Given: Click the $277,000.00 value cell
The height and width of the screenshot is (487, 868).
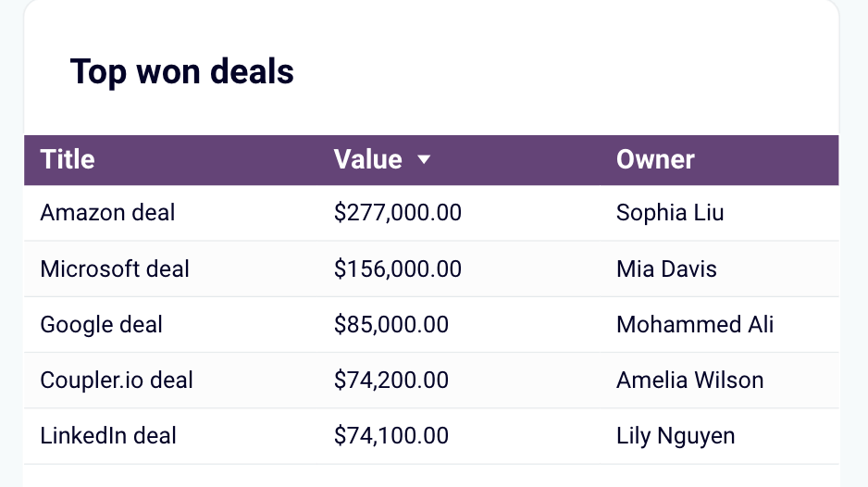Looking at the screenshot, I should [398, 213].
